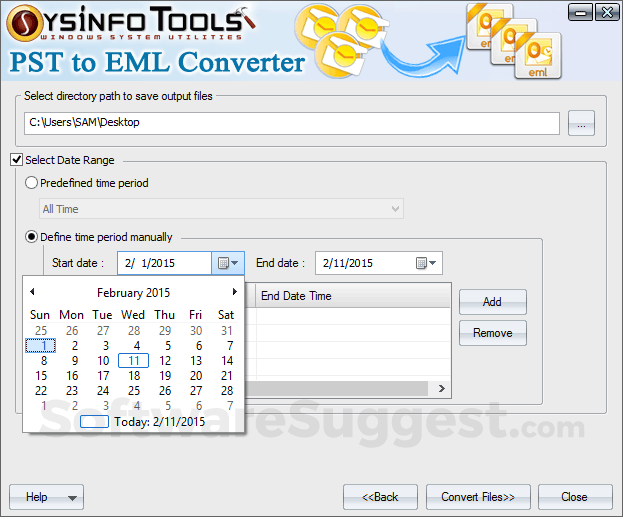Select February 28 in the calendar
Screen dimensions: 623x517
coord(226,391)
